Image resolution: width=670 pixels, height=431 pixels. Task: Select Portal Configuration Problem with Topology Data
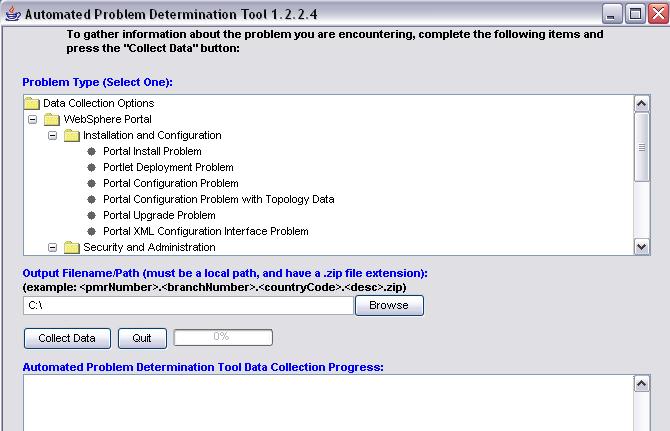[x=218, y=199]
